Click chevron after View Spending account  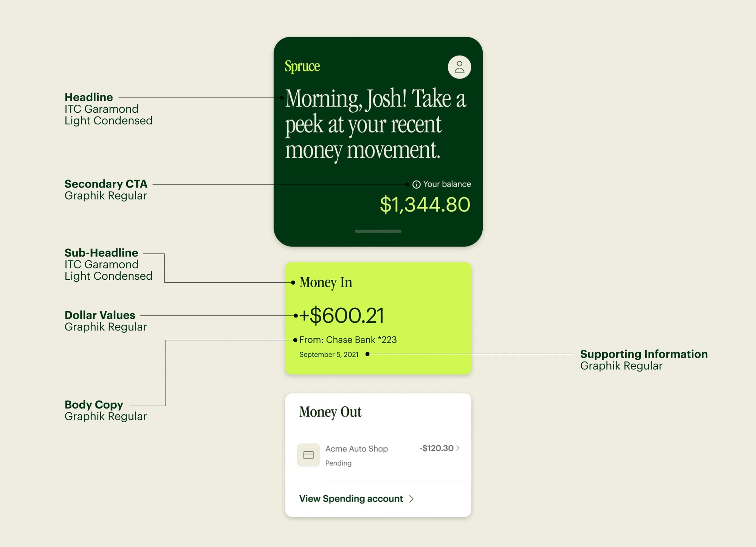(412, 499)
